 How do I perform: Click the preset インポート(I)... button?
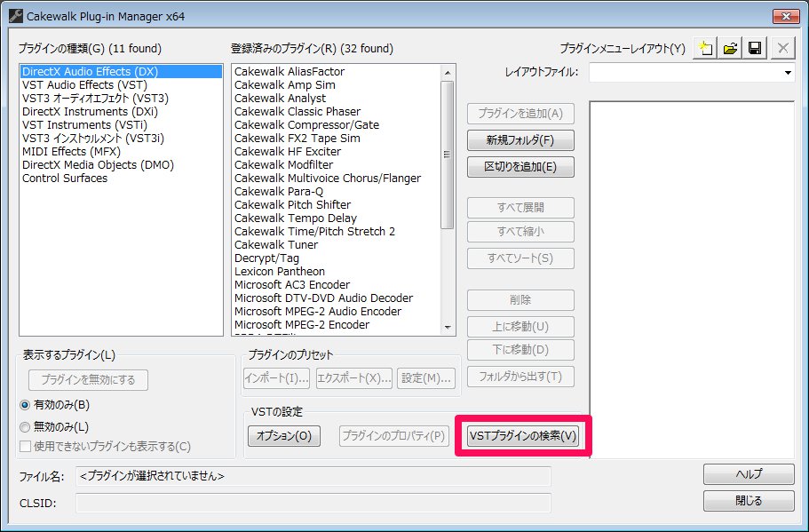(276, 378)
